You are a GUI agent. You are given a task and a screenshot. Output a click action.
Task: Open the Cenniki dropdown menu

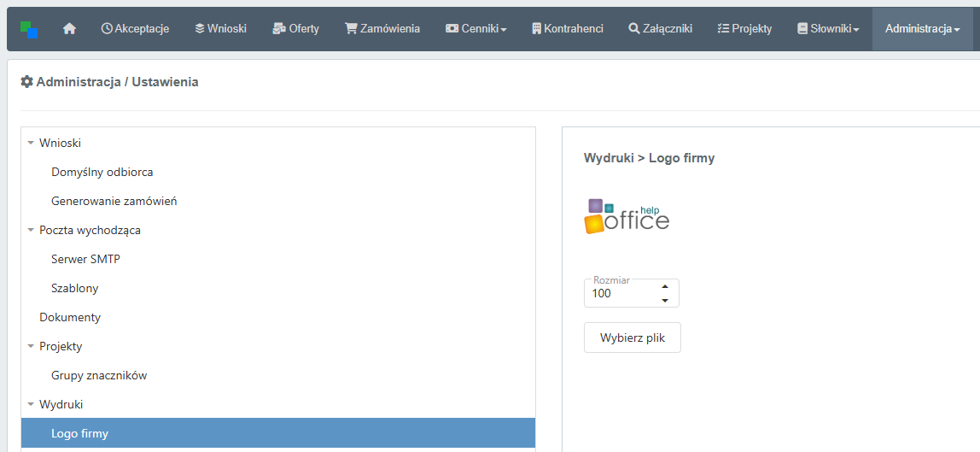coord(475,29)
